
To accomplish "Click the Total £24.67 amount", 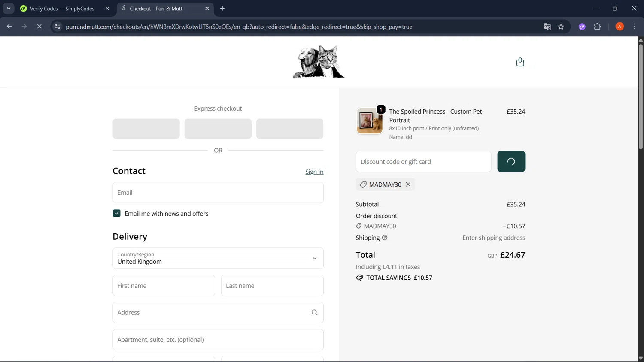I will click(x=513, y=255).
